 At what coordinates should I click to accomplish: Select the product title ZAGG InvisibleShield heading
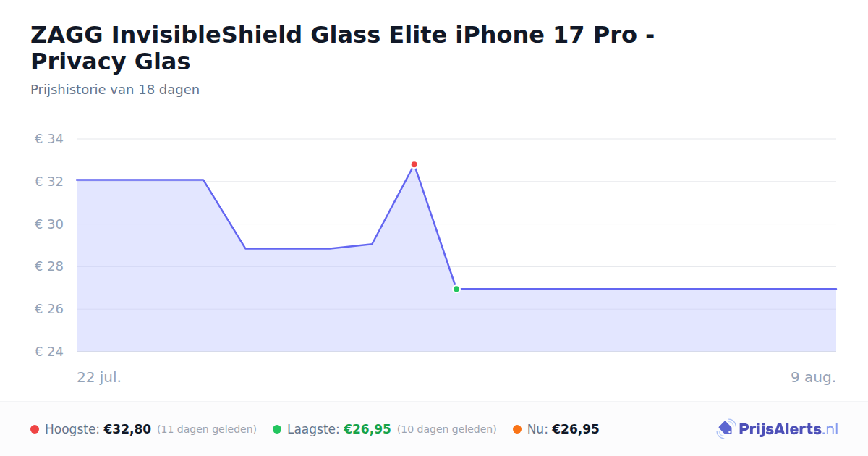click(x=343, y=48)
